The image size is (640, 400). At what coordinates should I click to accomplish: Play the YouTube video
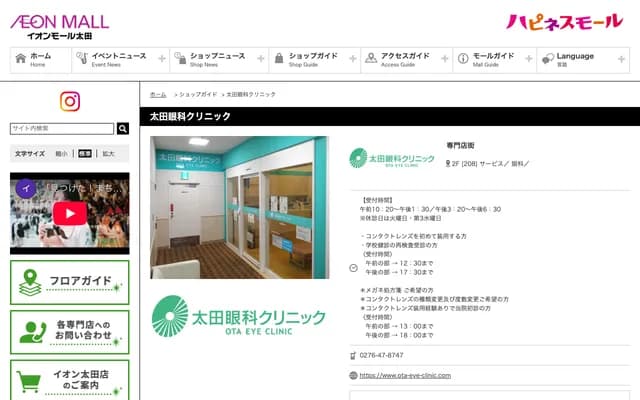tap(70, 212)
